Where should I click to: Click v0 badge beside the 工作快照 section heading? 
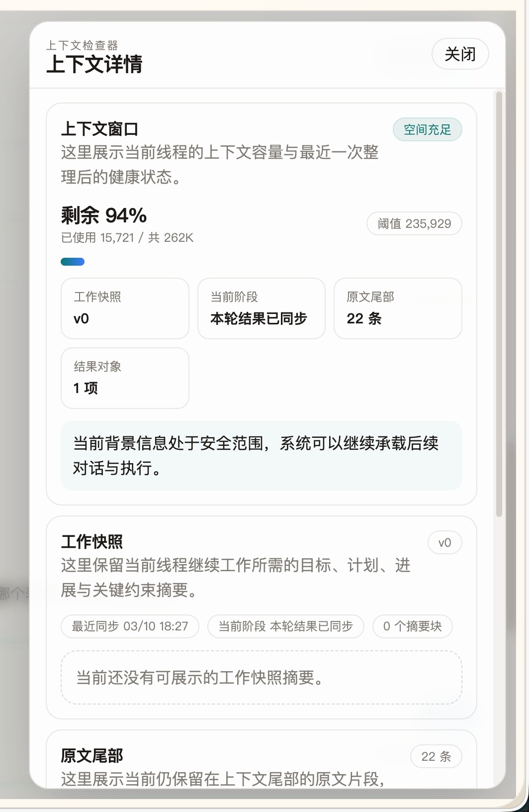pos(444,543)
